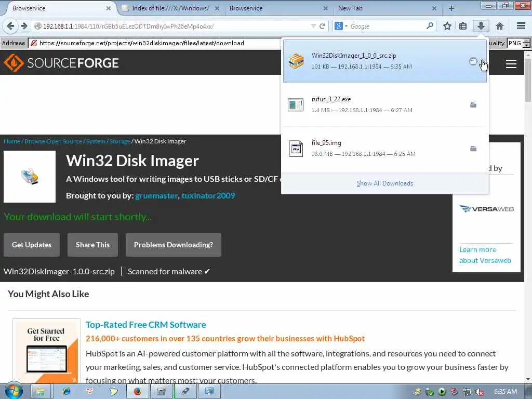This screenshot has width=532, height=399.
Task: Go back with the browser back arrow
Action: 10,26
